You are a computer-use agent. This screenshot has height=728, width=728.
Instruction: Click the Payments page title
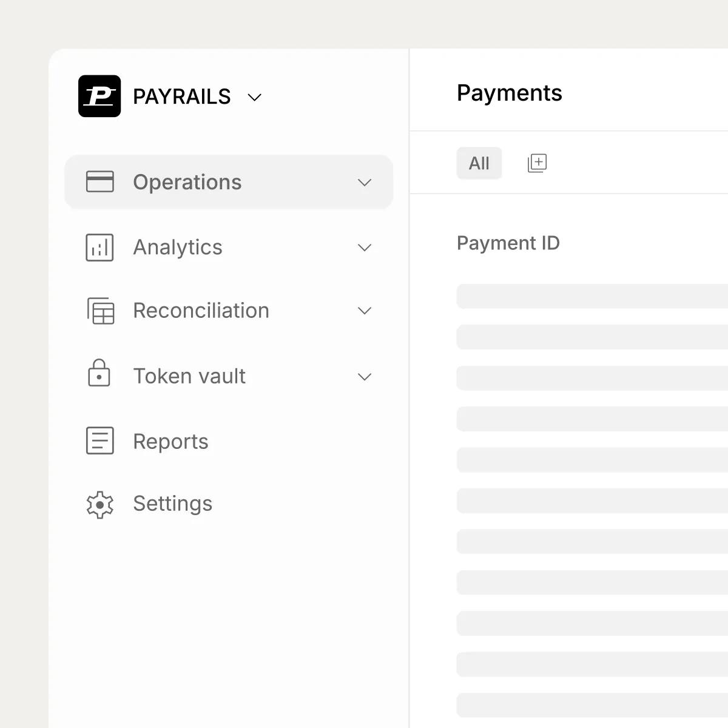point(510,93)
